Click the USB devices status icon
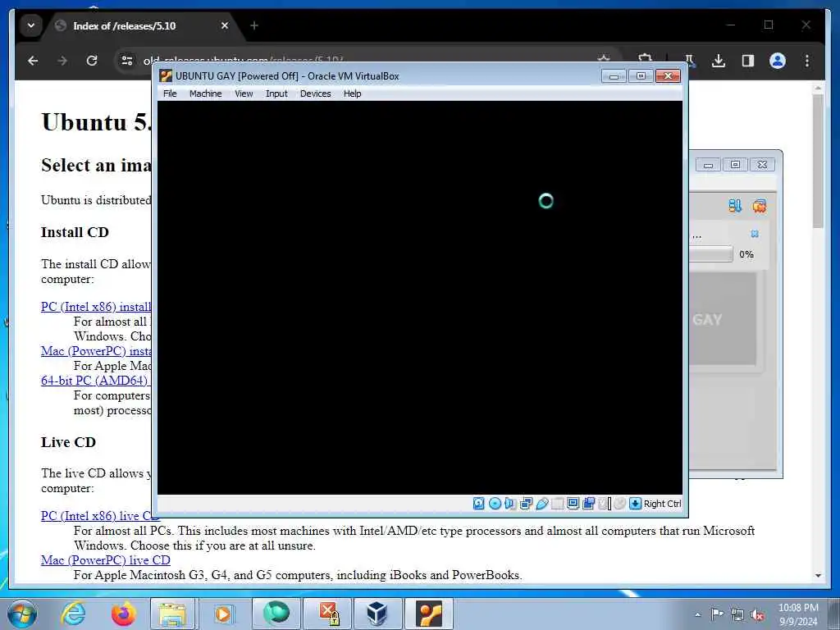840x630 pixels. [541, 504]
